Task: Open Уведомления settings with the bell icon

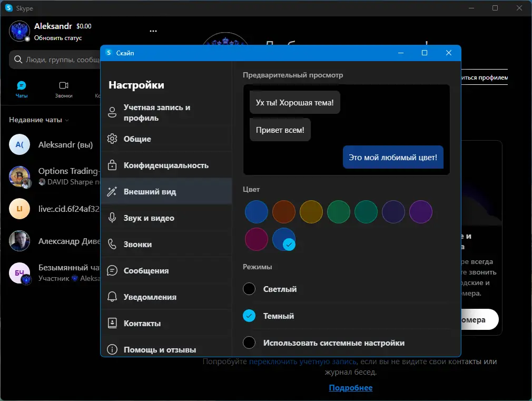Action: pyautogui.click(x=111, y=297)
